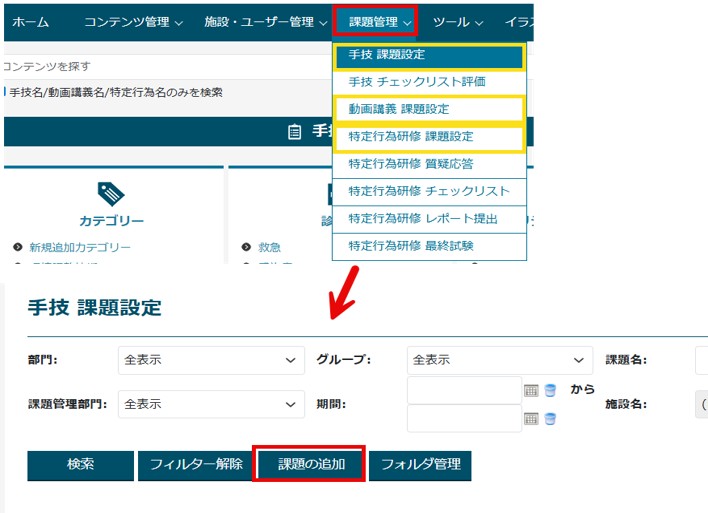Open the 課題管理 menu
Viewport: 708px width, 513px height.
(x=375, y=21)
